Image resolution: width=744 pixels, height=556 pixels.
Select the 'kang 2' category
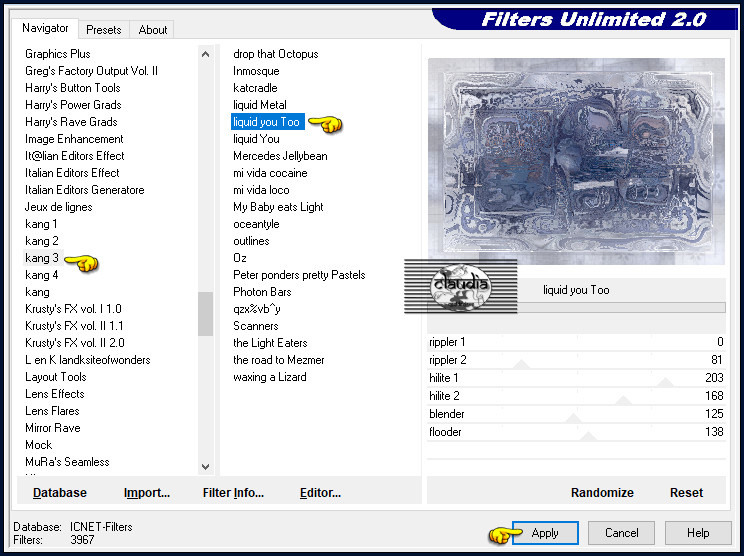coord(41,241)
